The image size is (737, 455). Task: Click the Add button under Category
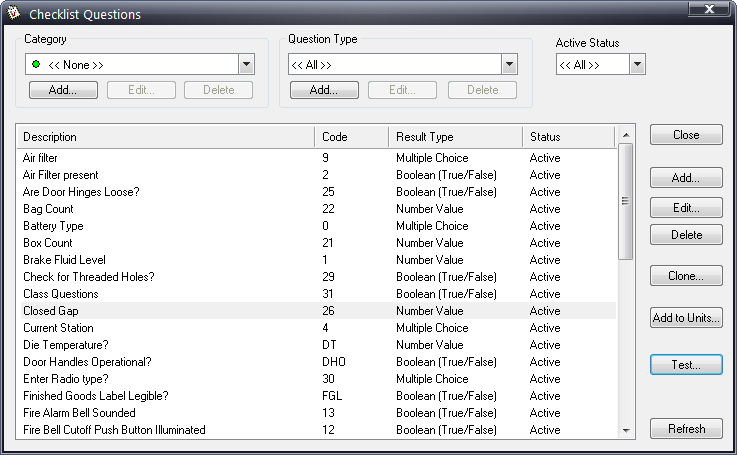63,90
